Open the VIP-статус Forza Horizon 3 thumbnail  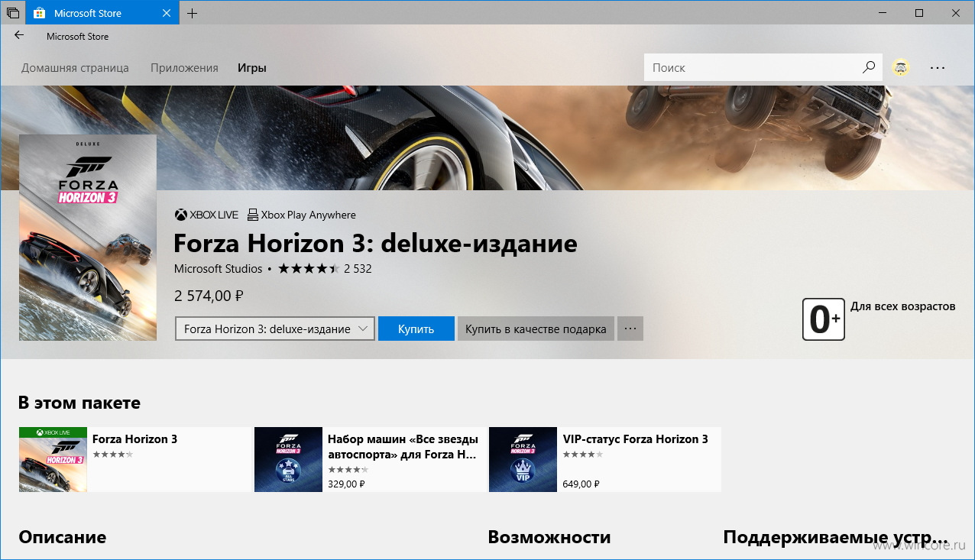[523, 459]
